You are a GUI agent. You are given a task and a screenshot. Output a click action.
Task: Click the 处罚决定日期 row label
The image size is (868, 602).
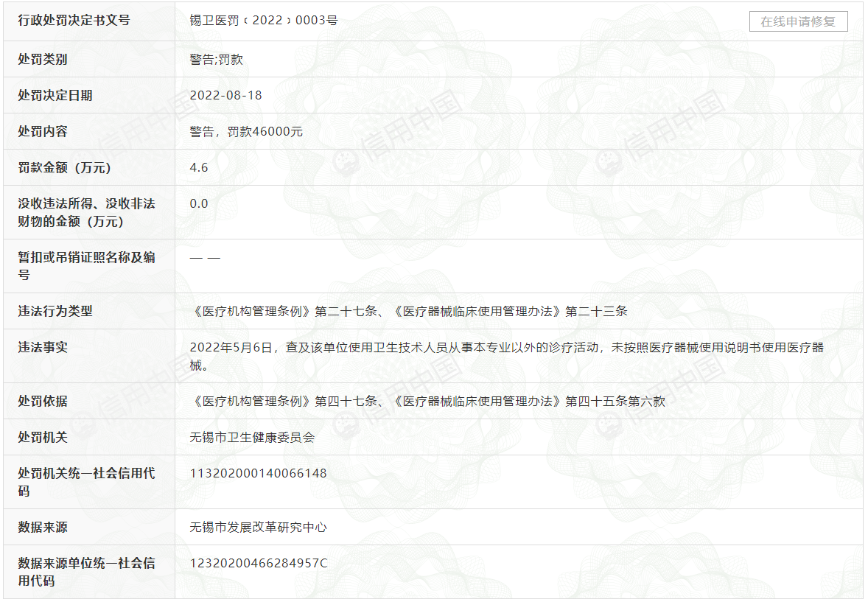pyautogui.click(x=55, y=96)
